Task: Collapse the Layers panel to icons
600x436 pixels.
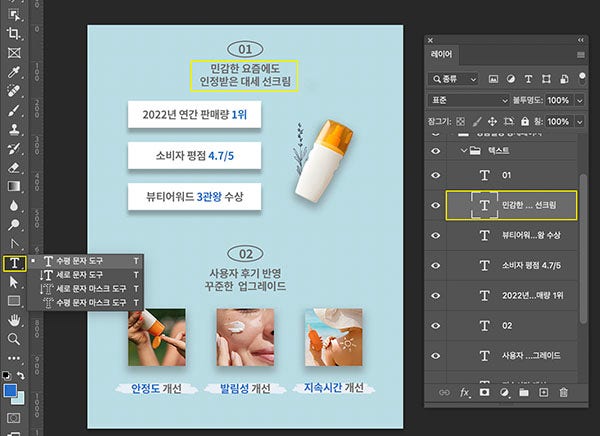Action: (581, 40)
